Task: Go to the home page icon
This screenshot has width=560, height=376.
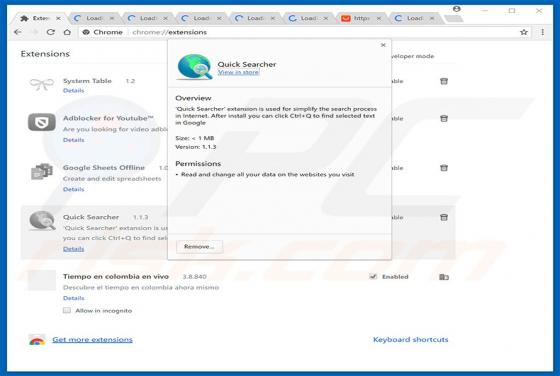Action: (67, 32)
